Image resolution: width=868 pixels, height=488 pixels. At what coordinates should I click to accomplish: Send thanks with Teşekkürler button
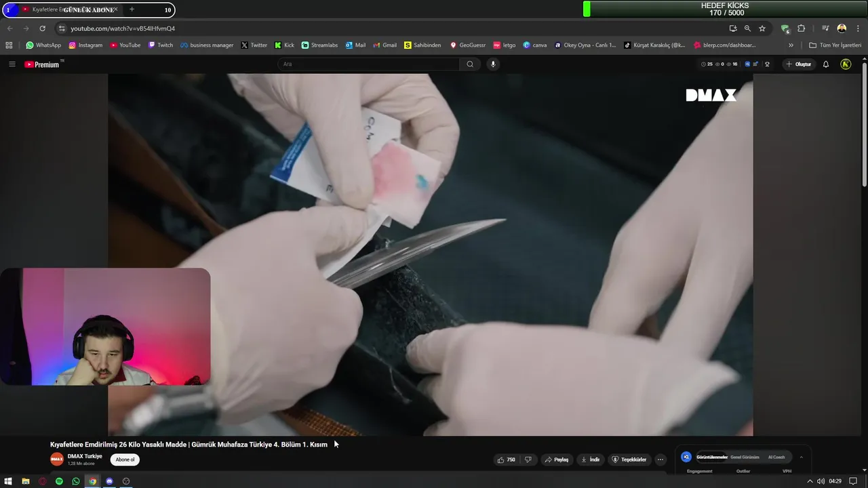tap(629, 460)
